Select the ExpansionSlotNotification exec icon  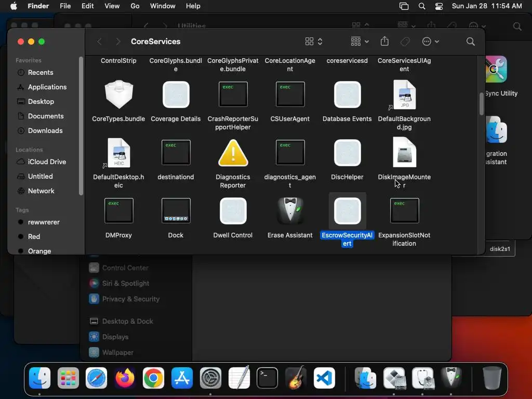(404, 211)
